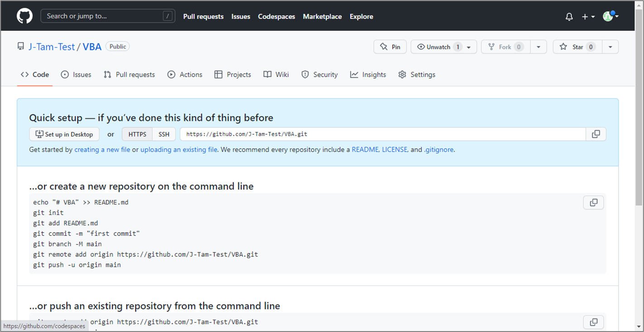Switch to the repository Pull requests tab
The width and height of the screenshot is (644, 332).
129,74
